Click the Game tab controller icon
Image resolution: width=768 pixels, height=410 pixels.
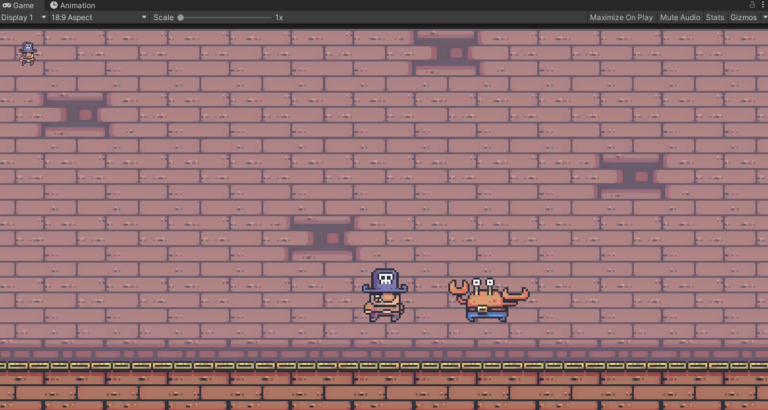(6, 5)
